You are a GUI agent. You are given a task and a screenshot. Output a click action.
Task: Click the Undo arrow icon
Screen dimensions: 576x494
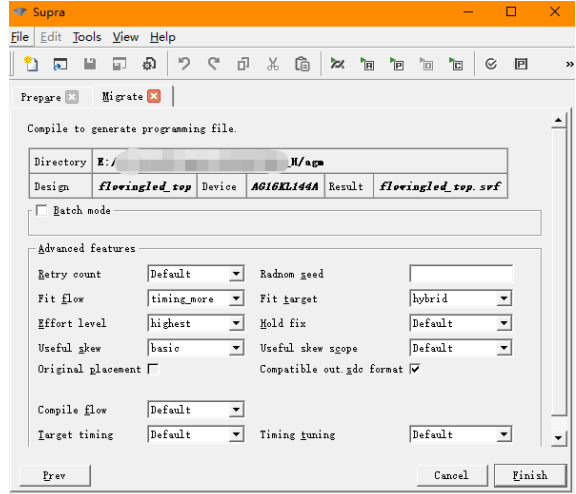click(x=184, y=64)
